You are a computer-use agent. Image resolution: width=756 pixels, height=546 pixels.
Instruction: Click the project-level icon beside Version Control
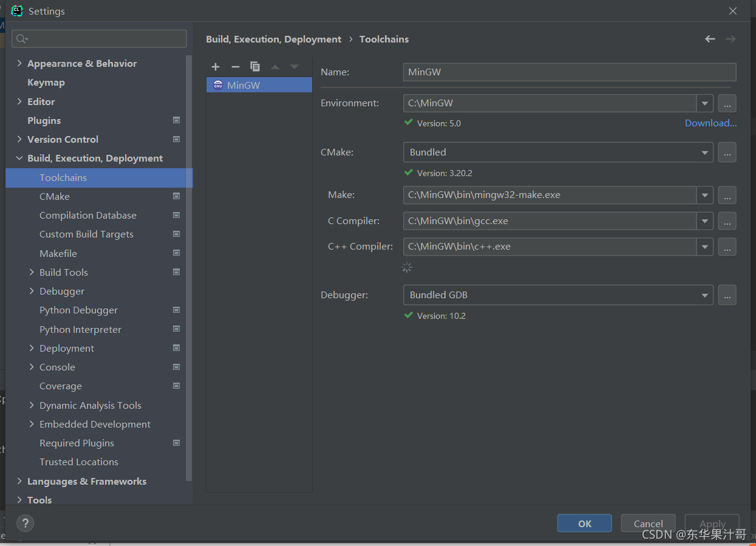[176, 139]
